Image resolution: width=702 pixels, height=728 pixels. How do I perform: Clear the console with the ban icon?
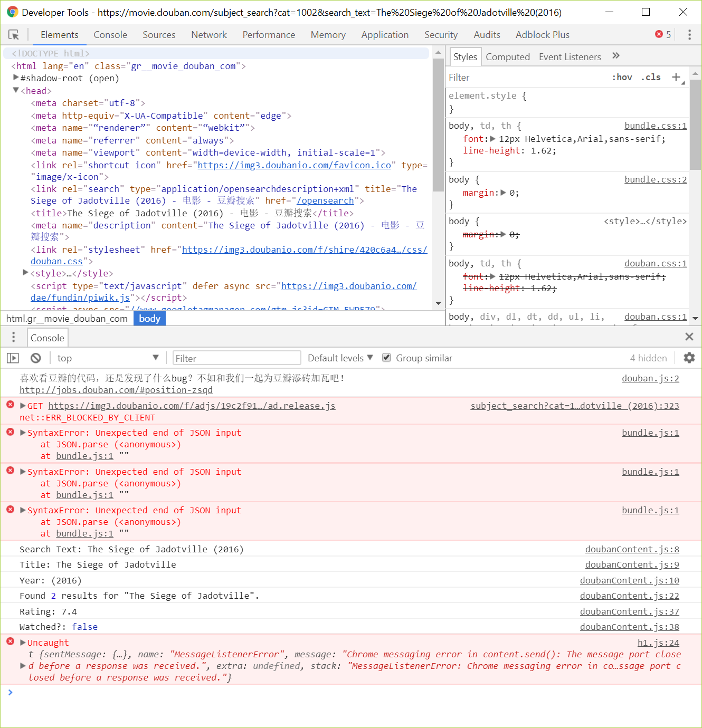coord(36,358)
